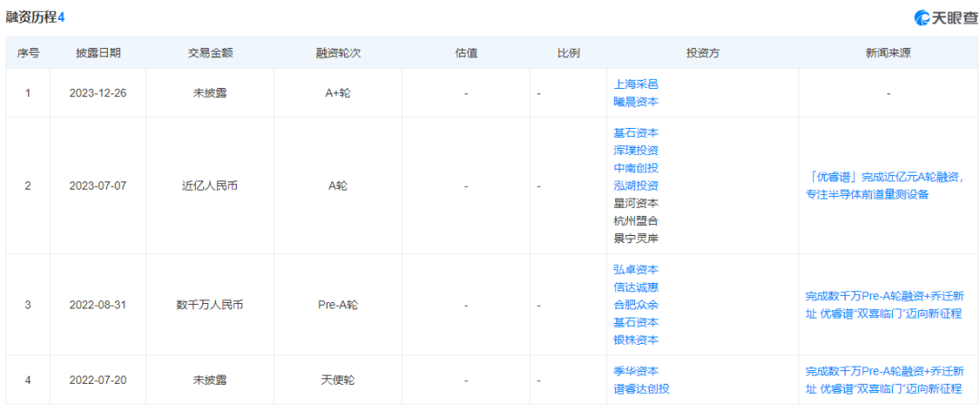Select 未披露 amount in row 2023-12-26
This screenshot has width=980, height=411.
[210, 93]
